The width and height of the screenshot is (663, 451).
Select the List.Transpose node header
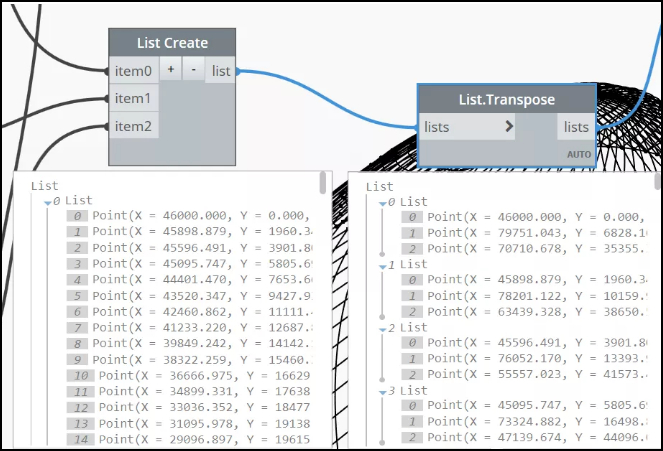coord(507,99)
